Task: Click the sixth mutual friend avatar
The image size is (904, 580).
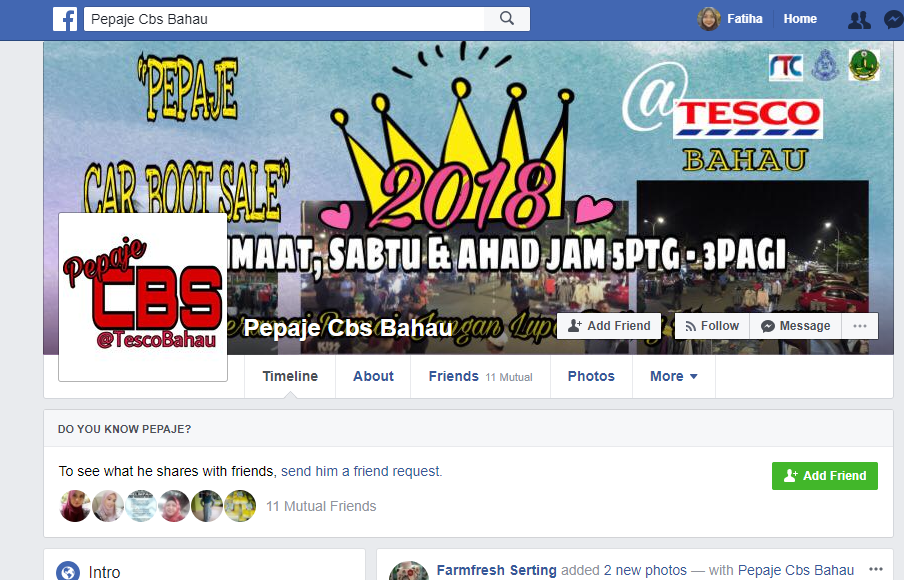Action: coord(240,506)
